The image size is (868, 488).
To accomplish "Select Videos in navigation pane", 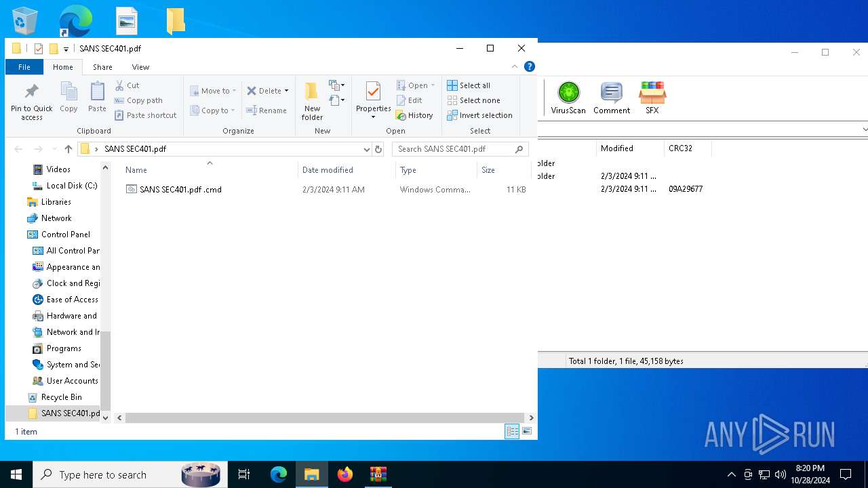I will (x=58, y=169).
